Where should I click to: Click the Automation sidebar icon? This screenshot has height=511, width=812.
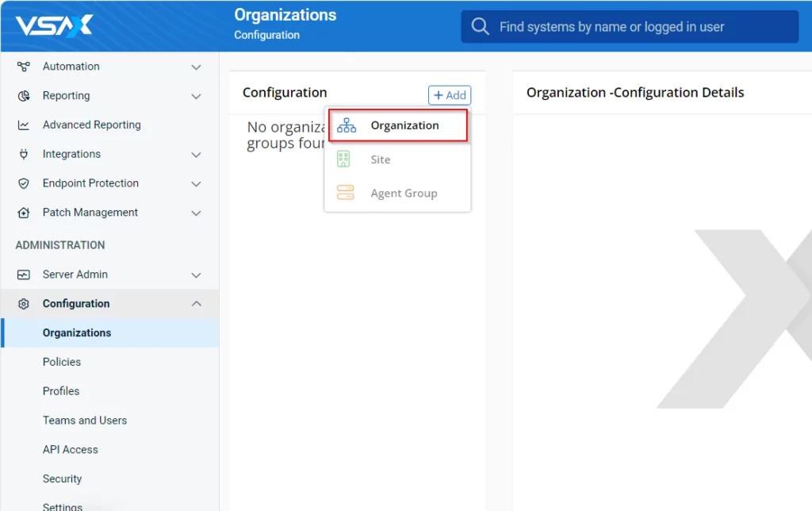pyautogui.click(x=24, y=67)
